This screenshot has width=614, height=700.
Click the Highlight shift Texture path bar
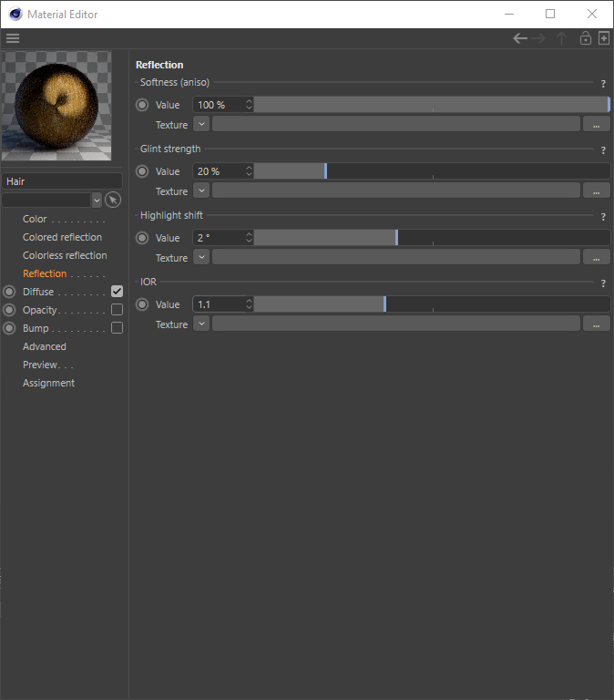coord(396,257)
